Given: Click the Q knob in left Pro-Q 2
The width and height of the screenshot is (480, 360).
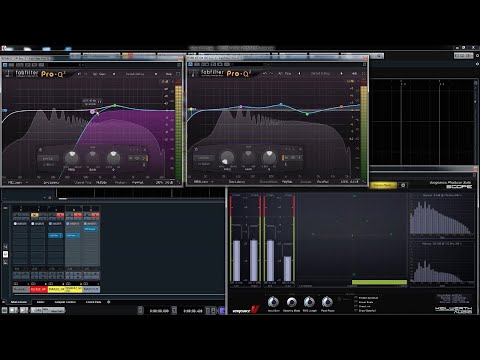Looking at the screenshot, I should (x=113, y=157).
